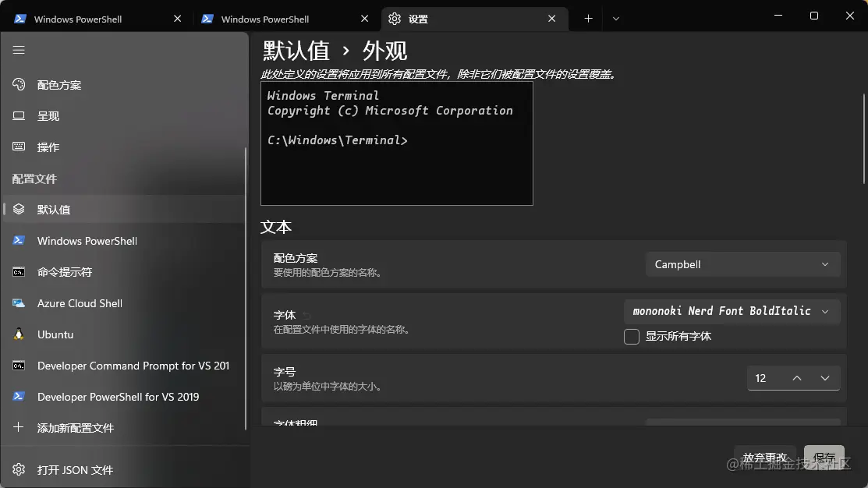Screen dimensions: 868x488
Task: Click the gear icon on the 设置 tab
Action: (394, 19)
